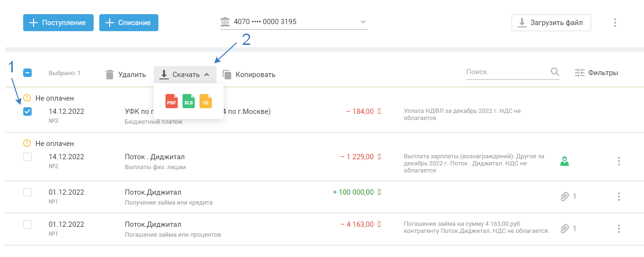Open row menu for 1 229,00 payment
The image size is (644, 257).
[x=619, y=161]
